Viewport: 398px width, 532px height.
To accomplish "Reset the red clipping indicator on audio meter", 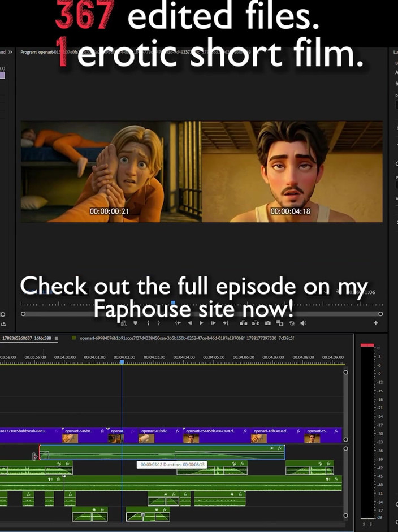I will click(x=367, y=345).
